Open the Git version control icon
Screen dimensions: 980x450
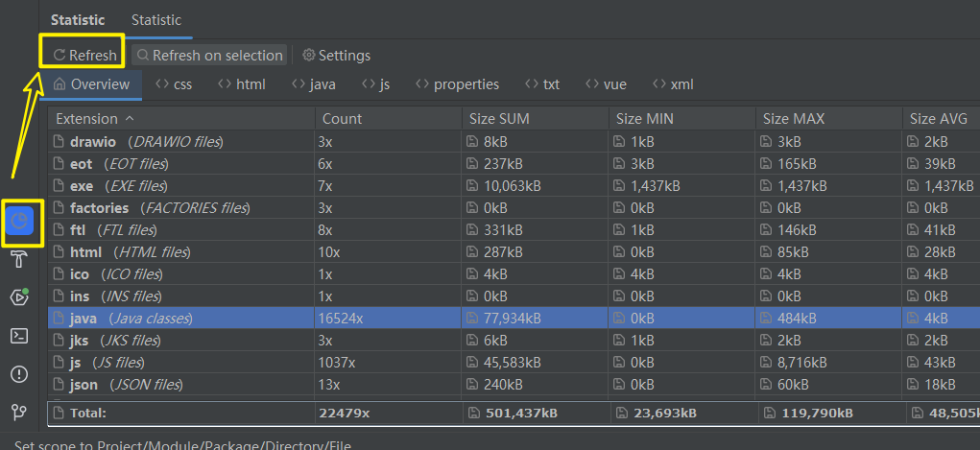point(19,412)
